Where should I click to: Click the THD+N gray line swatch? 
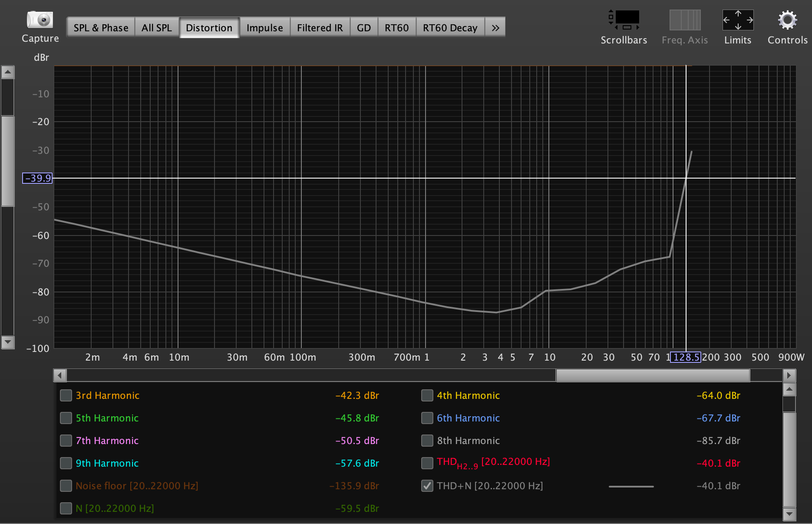click(631, 486)
